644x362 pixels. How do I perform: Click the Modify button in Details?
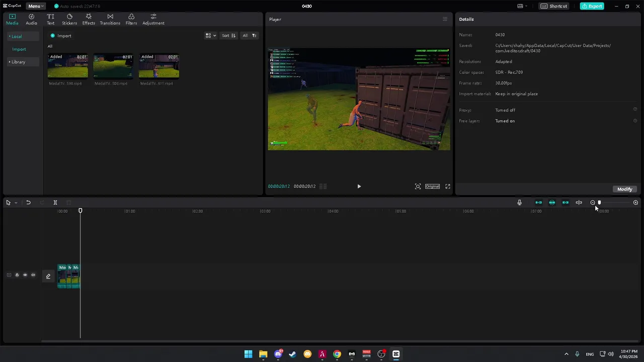coord(624,189)
